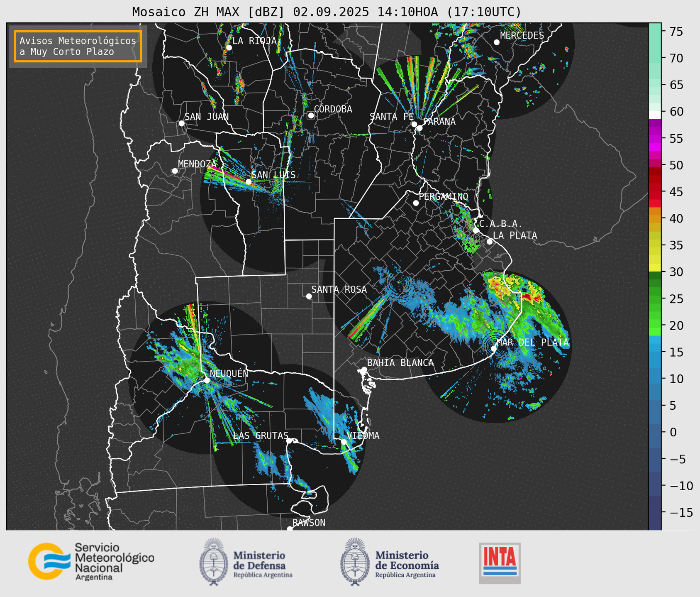Click the red 45 dBZ color band
Image resolution: width=700 pixels, height=597 pixels.
(x=655, y=192)
